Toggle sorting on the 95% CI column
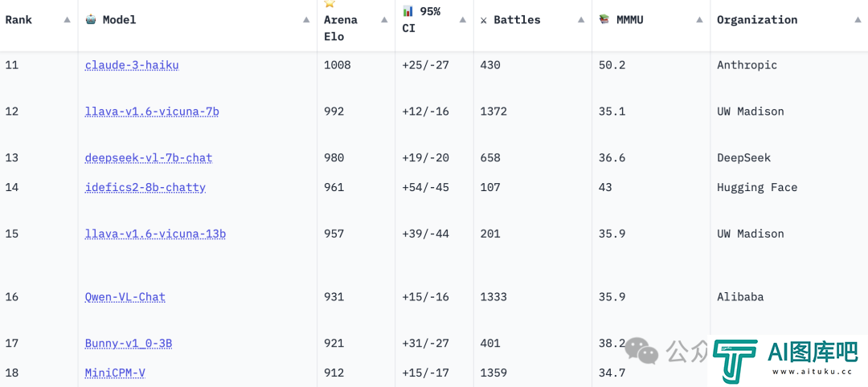The height and width of the screenshot is (387, 868). [x=463, y=20]
